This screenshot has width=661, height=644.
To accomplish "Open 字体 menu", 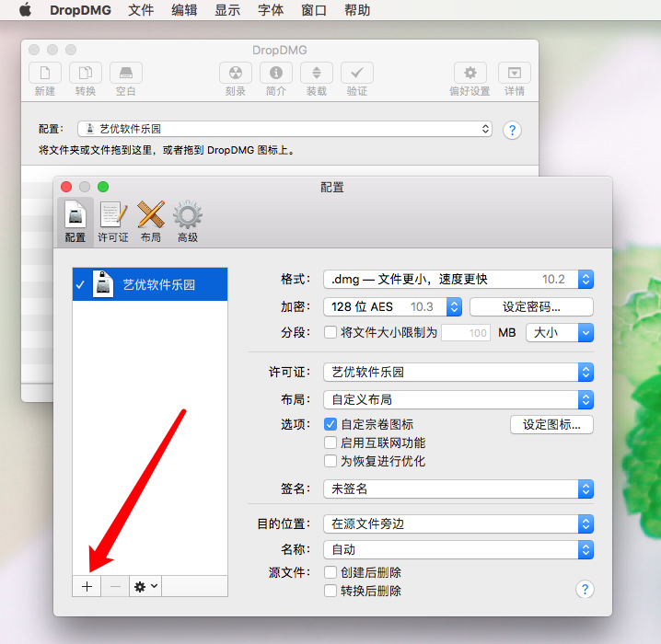I will tap(271, 10).
